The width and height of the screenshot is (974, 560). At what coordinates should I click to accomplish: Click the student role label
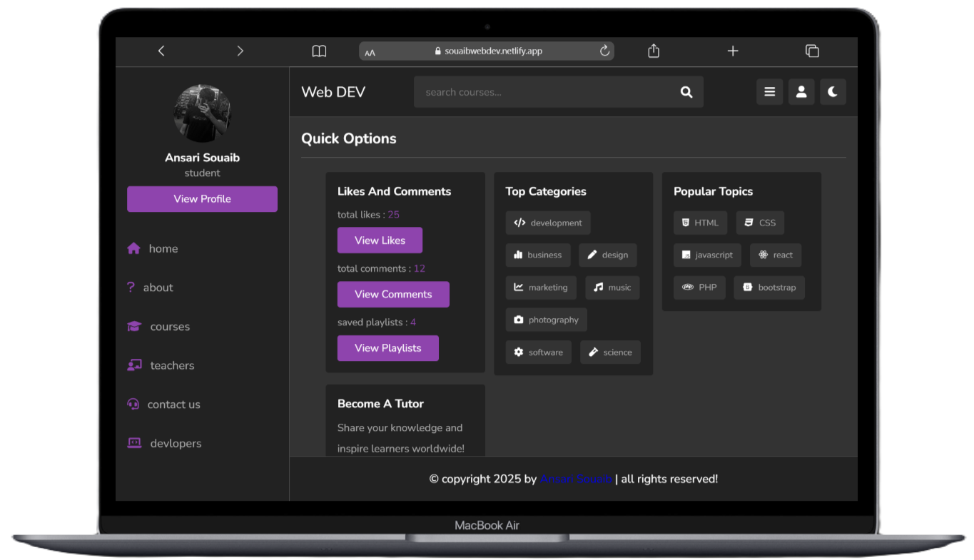(x=202, y=173)
